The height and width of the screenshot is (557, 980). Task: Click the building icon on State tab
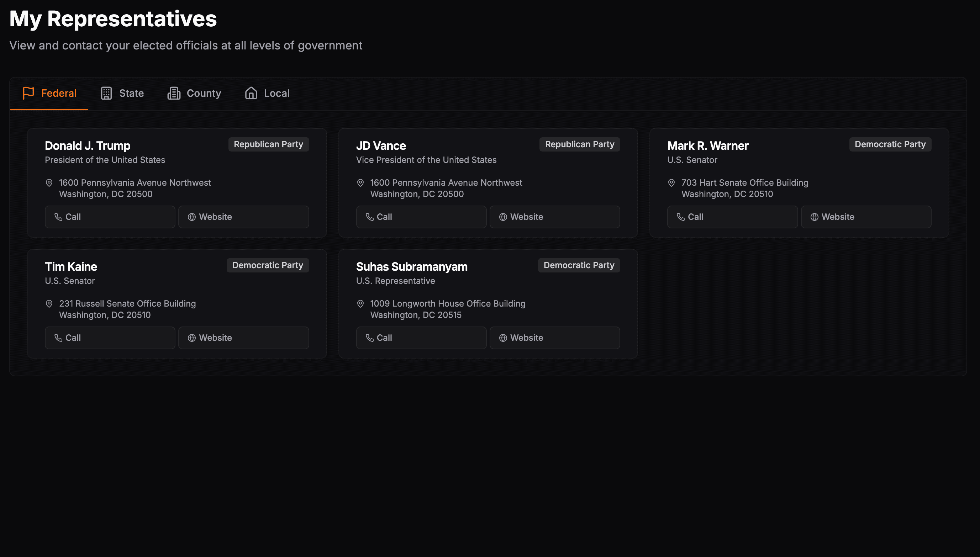coord(106,93)
